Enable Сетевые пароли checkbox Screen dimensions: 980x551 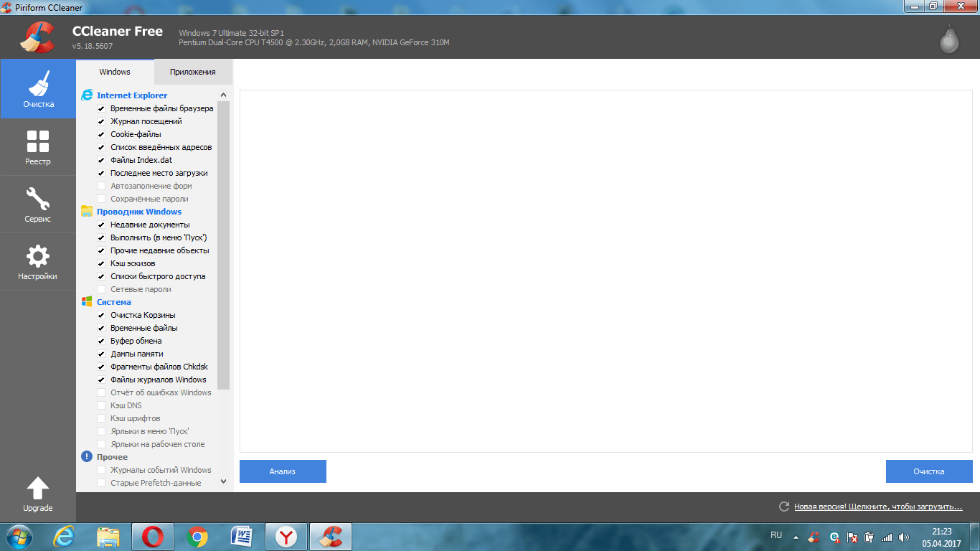(x=101, y=289)
